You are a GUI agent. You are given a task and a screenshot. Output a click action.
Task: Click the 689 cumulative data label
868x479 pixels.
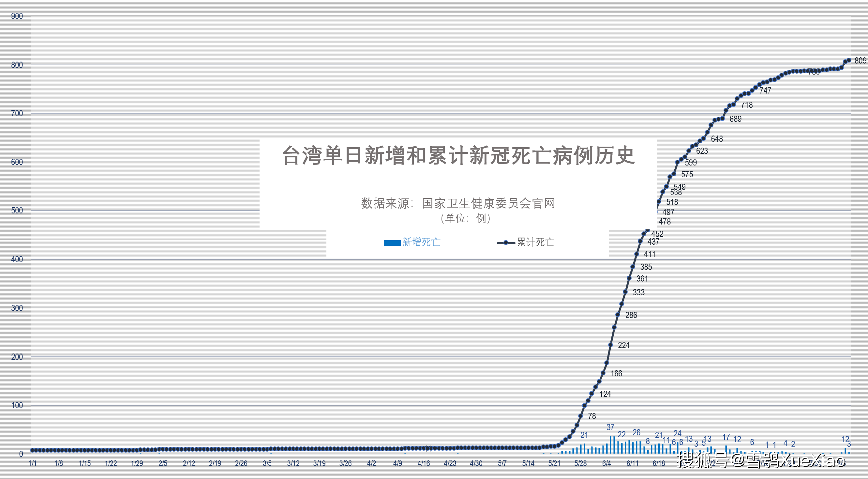tap(736, 119)
